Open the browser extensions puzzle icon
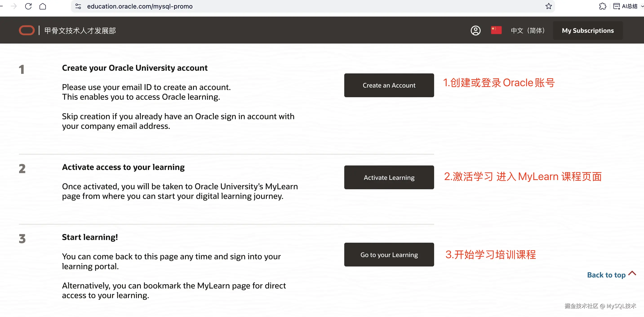 pyautogui.click(x=602, y=6)
